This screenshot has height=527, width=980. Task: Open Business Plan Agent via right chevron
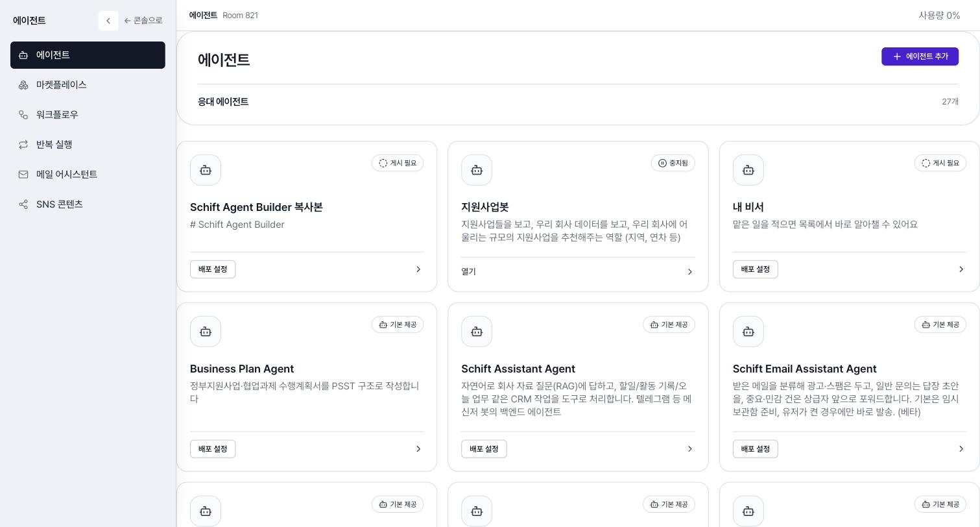pos(418,449)
